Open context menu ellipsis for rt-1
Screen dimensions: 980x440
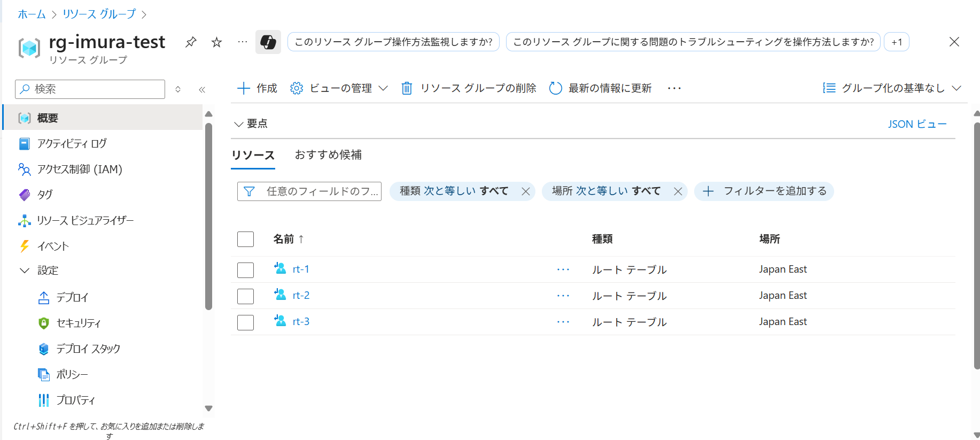point(563,269)
